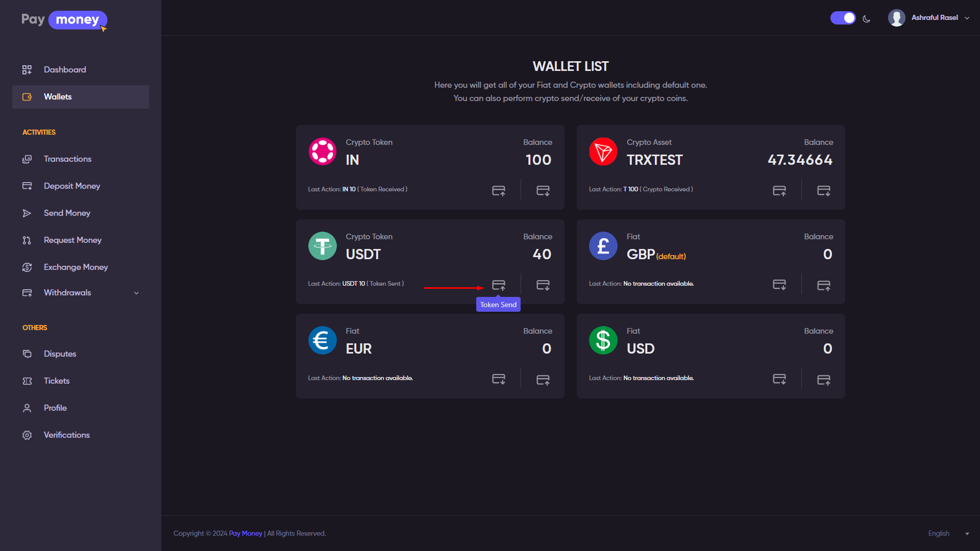
Task: Click the user profile avatar
Action: tap(896, 18)
